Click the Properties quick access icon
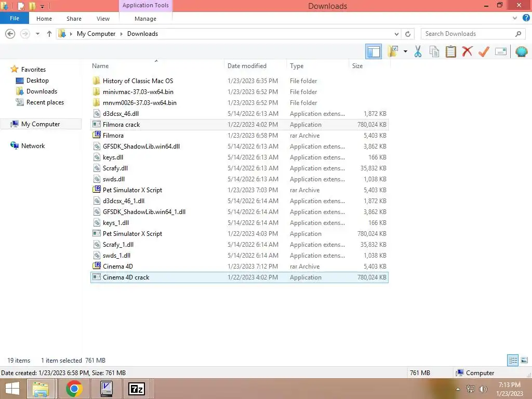Screen dimensions: 532x399 coord(21,6)
